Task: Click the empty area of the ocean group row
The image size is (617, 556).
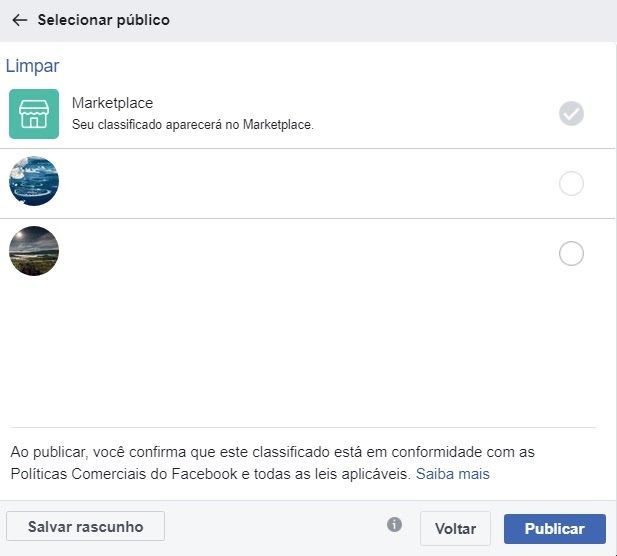Action: coord(307,183)
